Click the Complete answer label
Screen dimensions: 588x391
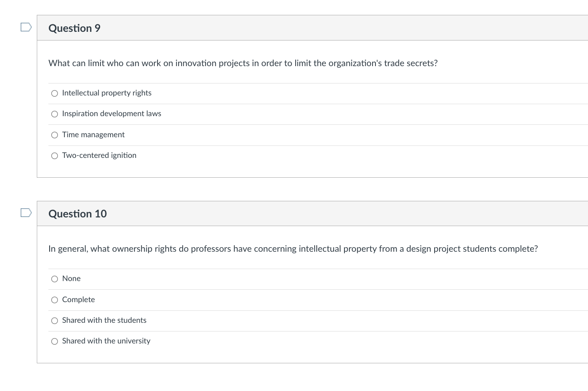tap(79, 300)
